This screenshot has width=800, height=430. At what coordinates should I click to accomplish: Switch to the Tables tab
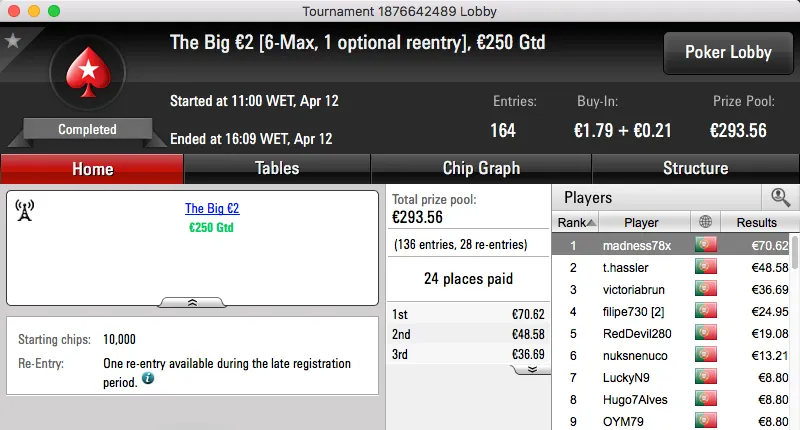[x=277, y=168]
